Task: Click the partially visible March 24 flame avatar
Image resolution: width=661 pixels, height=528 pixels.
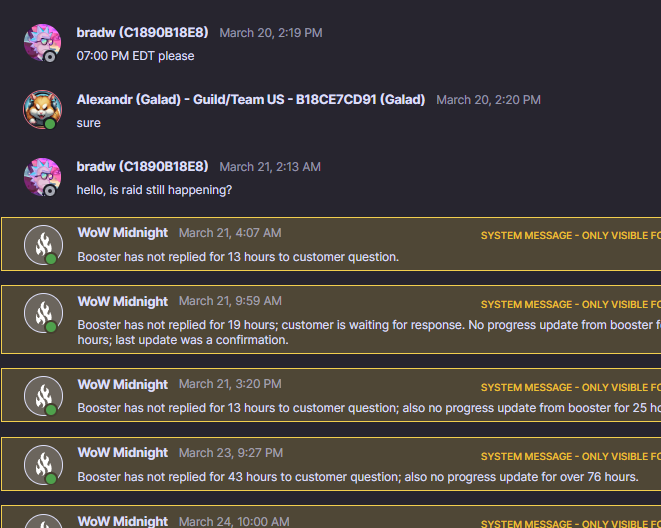Action: pos(43,521)
